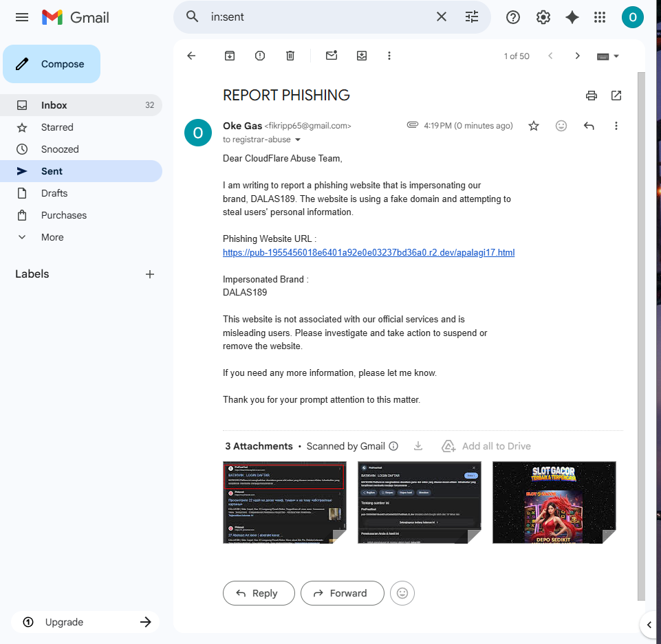Report this email as spam
Viewport: 661px width, 644px height.
(260, 56)
